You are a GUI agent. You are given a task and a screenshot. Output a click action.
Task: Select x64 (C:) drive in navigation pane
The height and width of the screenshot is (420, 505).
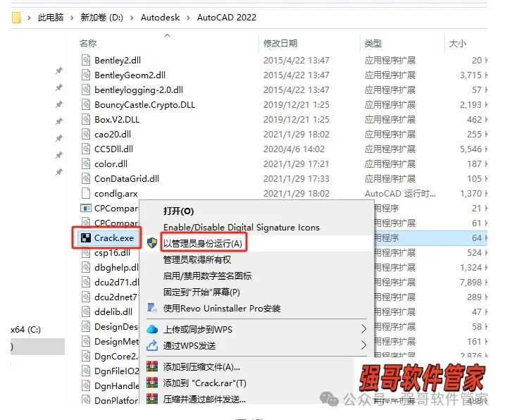26,330
